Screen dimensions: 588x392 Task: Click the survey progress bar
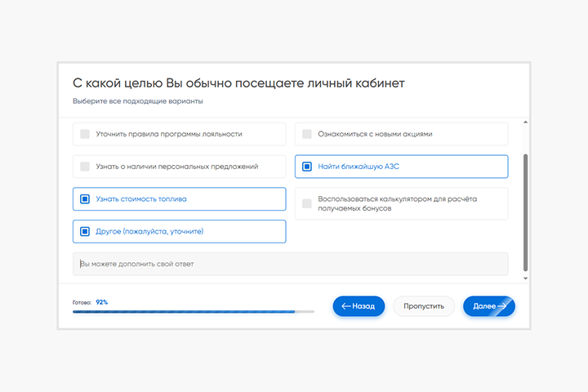(194, 312)
